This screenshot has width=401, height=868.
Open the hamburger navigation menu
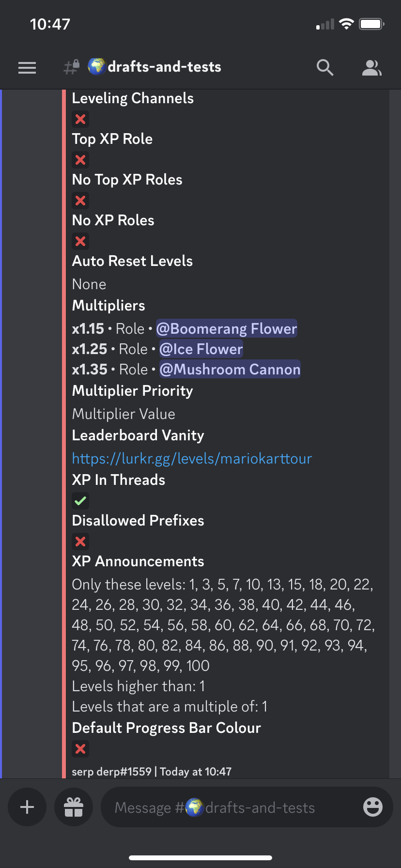[x=27, y=68]
